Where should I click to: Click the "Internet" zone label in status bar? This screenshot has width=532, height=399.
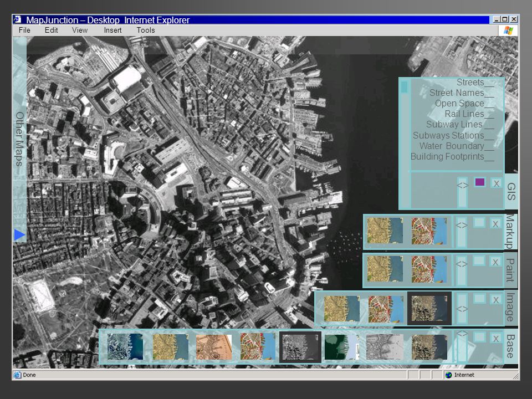464,375
